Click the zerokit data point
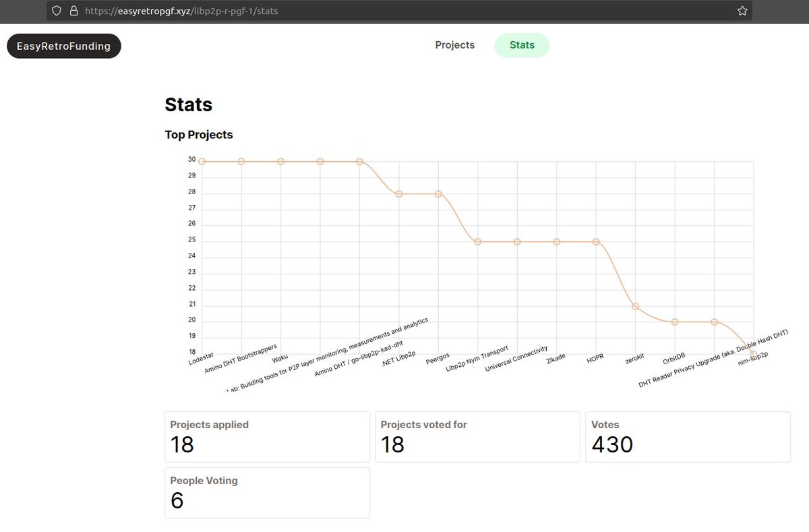 tap(635, 306)
